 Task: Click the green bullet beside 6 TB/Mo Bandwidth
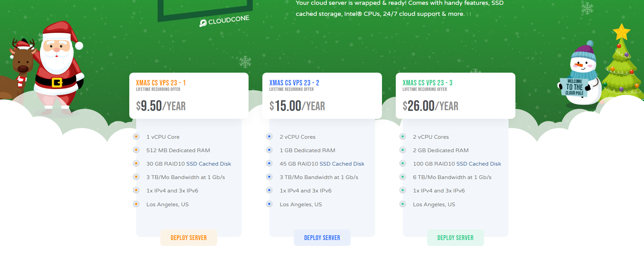(403, 177)
